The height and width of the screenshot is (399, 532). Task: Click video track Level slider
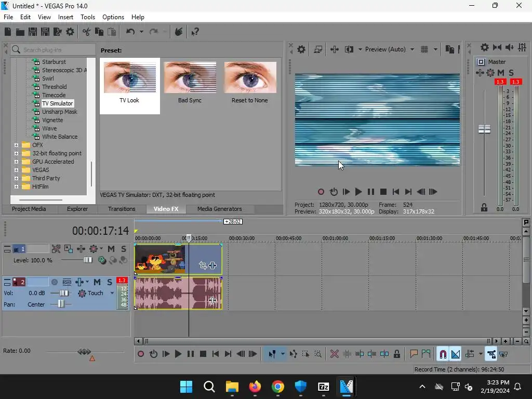coord(87,260)
